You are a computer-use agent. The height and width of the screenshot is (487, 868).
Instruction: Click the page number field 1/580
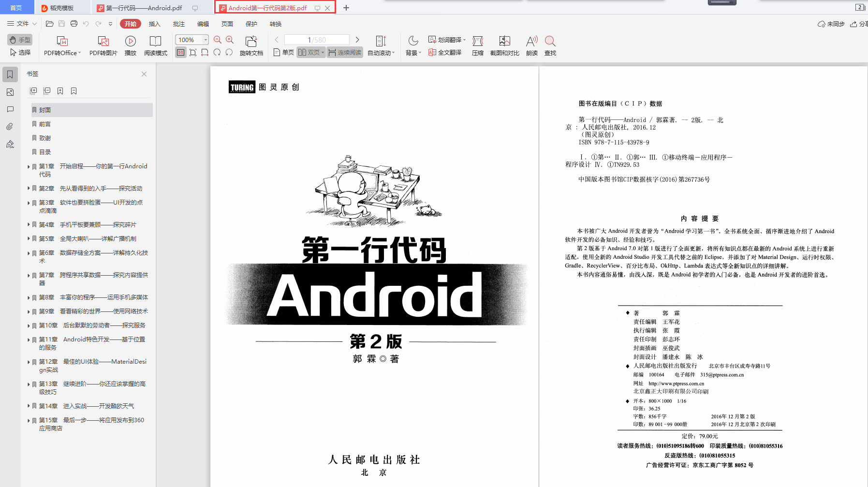tap(317, 40)
